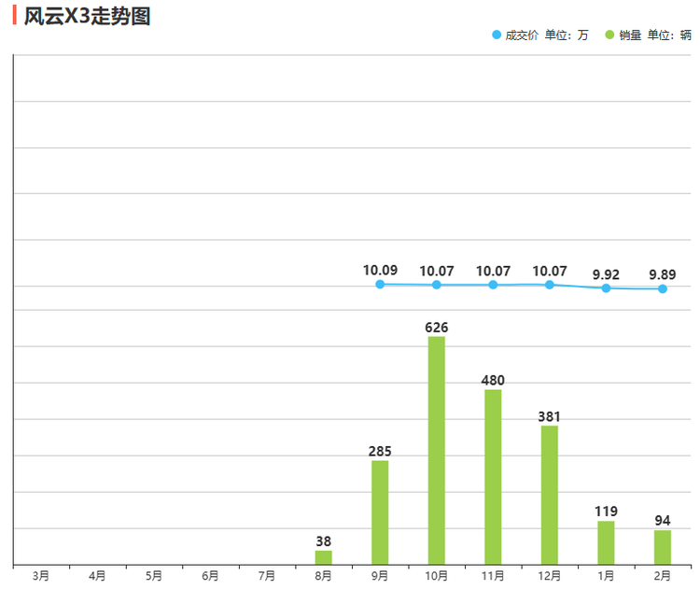Click the 成交价 单位:万 legend text

point(547,35)
